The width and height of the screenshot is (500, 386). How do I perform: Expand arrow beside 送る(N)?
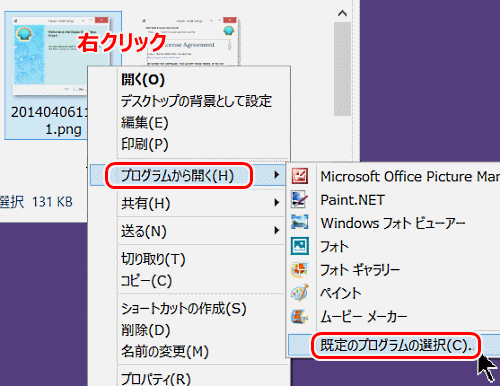(276, 230)
